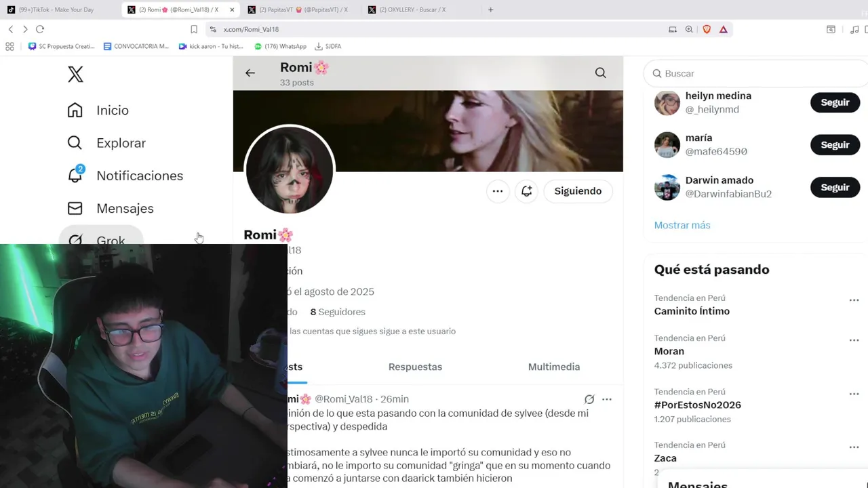
Task: Click the tab search icon in browser toolbar
Action: 831,29
